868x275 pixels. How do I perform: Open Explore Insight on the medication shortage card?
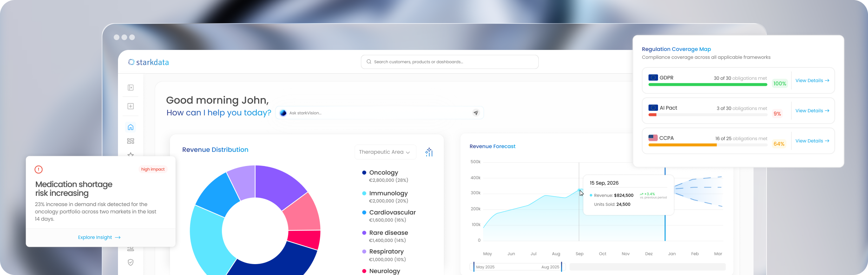point(99,237)
